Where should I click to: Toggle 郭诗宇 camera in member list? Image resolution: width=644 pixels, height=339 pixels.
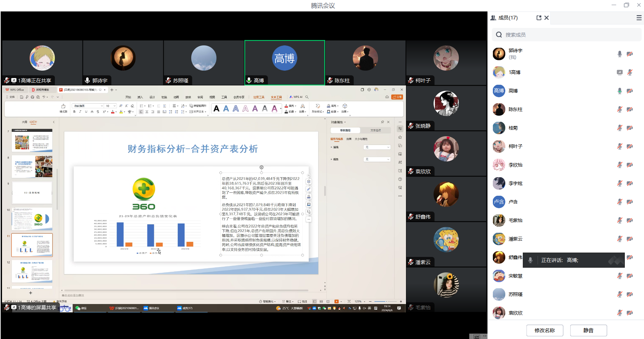point(630,54)
